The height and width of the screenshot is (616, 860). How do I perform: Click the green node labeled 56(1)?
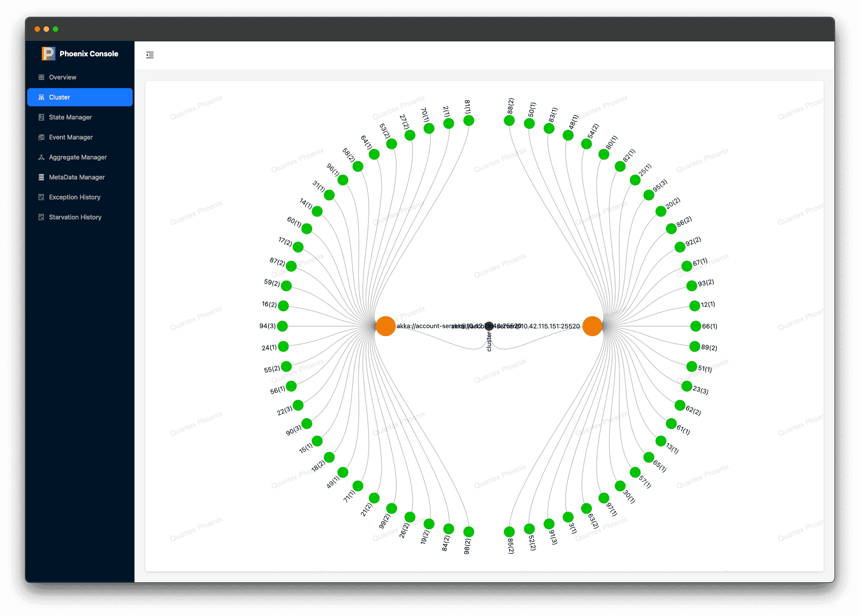(291, 386)
